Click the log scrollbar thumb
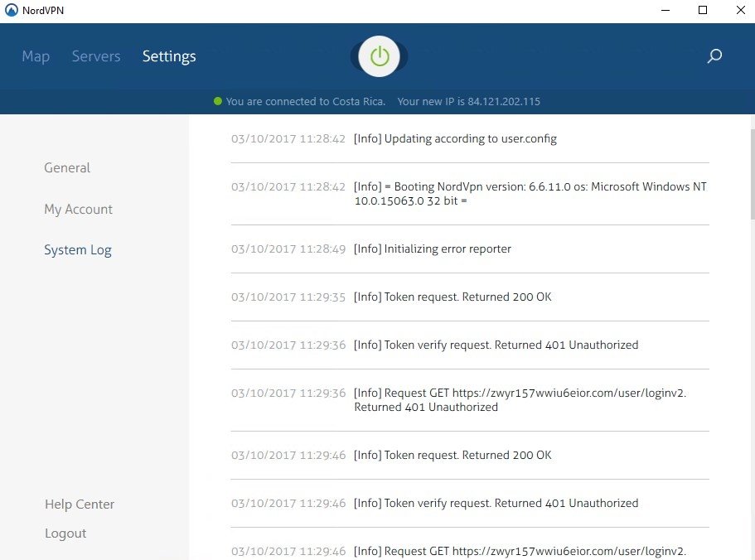The height and width of the screenshot is (560, 755). coord(753,174)
